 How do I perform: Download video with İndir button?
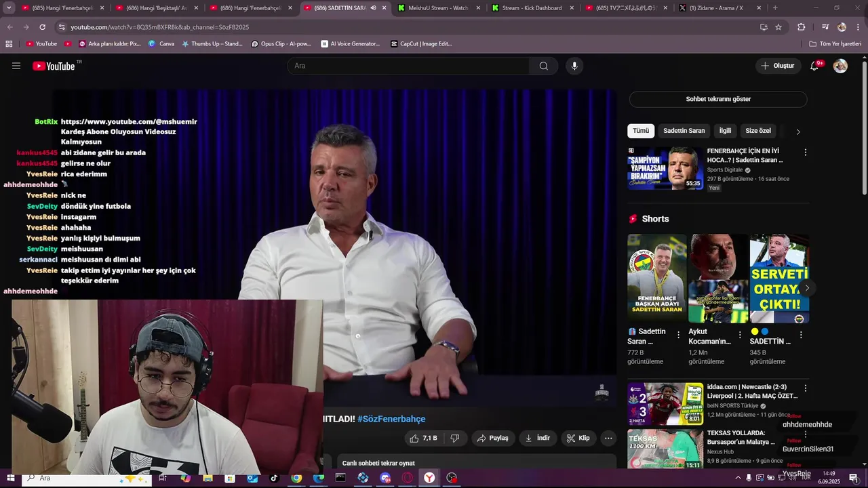click(538, 439)
